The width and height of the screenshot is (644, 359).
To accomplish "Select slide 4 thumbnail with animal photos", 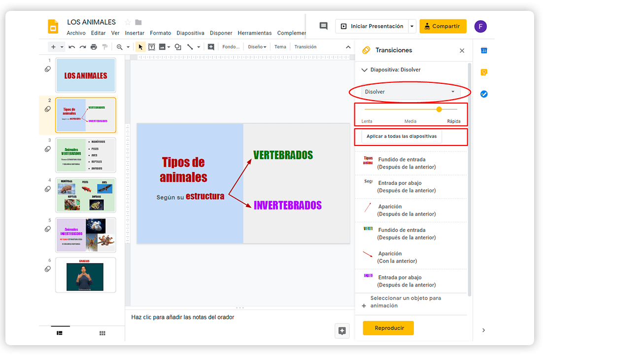I will [x=86, y=195].
